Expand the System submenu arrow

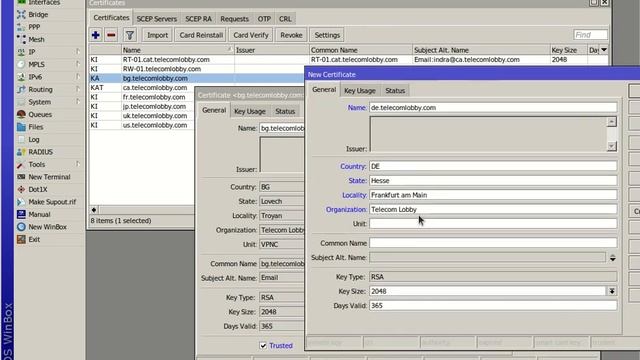pos(78,102)
